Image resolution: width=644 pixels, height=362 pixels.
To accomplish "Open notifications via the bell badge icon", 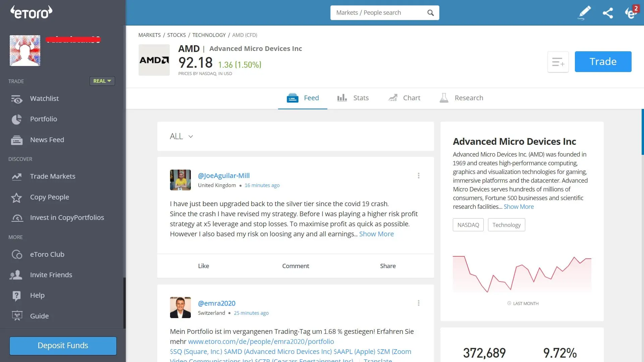I will (x=631, y=13).
